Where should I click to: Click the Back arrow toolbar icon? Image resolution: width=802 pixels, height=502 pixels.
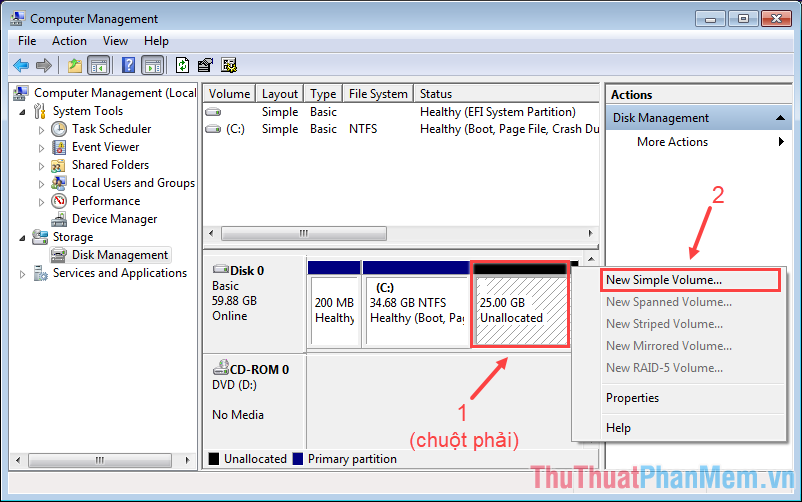point(21,66)
